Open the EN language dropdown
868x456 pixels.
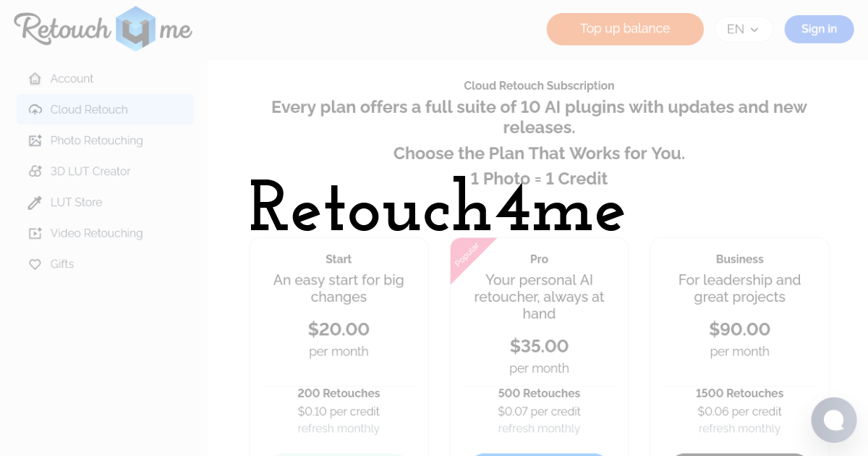[744, 30]
